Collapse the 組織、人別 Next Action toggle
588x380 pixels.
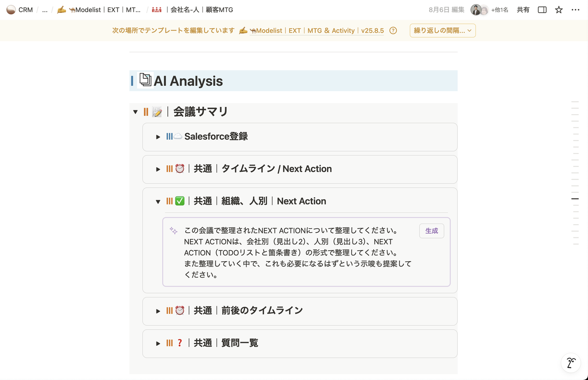pyautogui.click(x=158, y=202)
